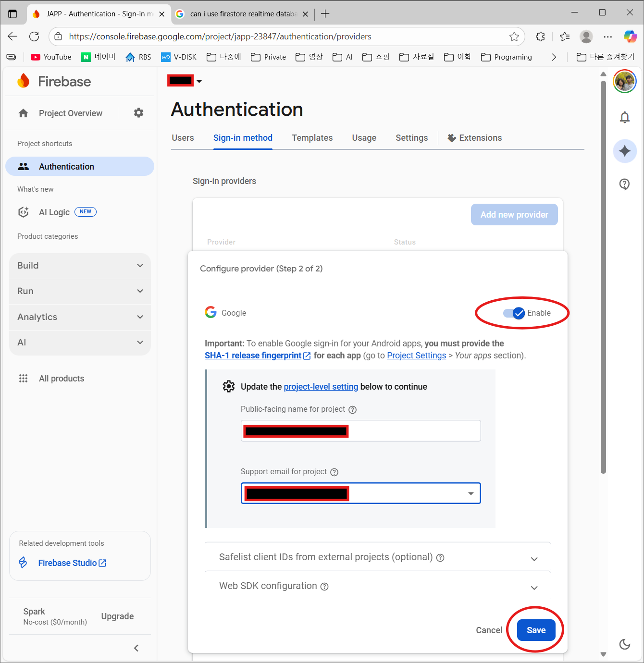
Task: Show help for Safelist client IDs
Action: click(x=440, y=558)
